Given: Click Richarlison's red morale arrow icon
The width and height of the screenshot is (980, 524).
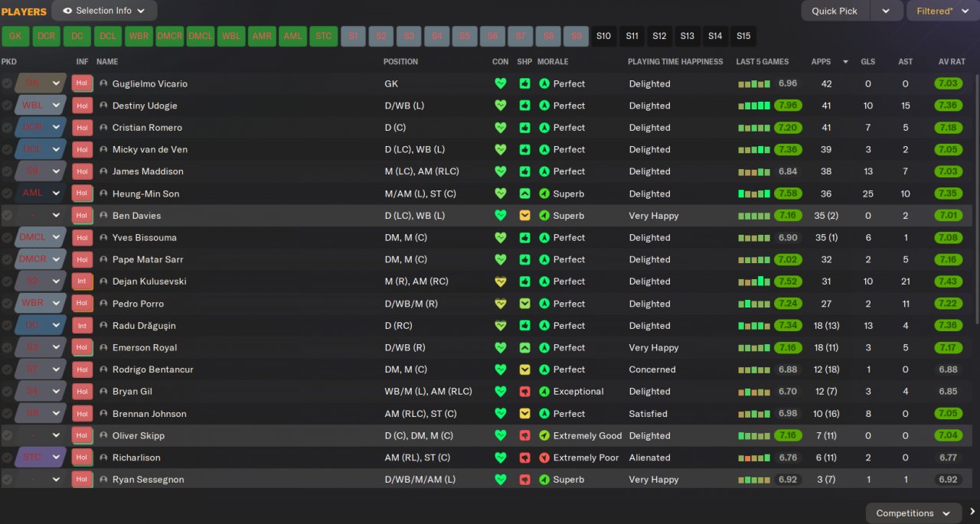Looking at the screenshot, I should coord(544,457).
